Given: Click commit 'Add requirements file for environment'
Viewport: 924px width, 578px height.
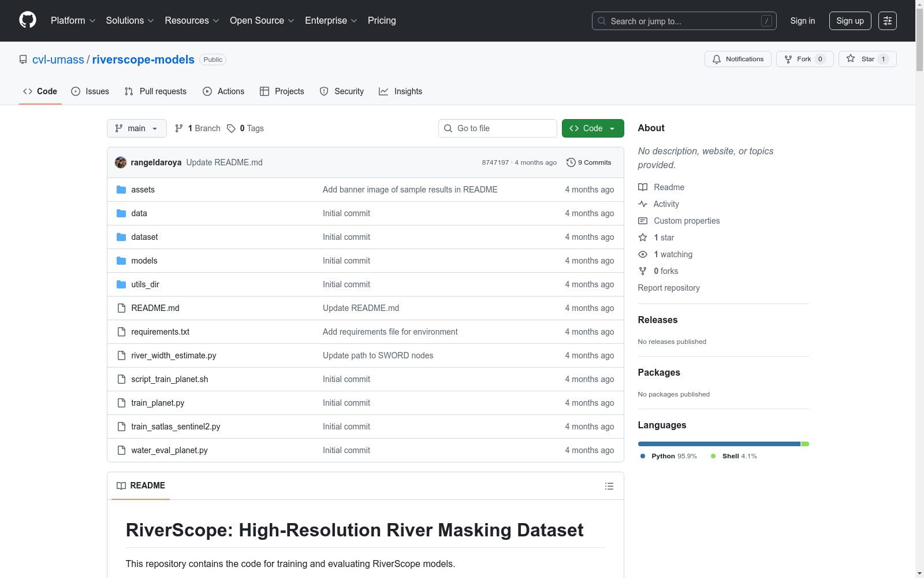Looking at the screenshot, I should click(x=390, y=332).
